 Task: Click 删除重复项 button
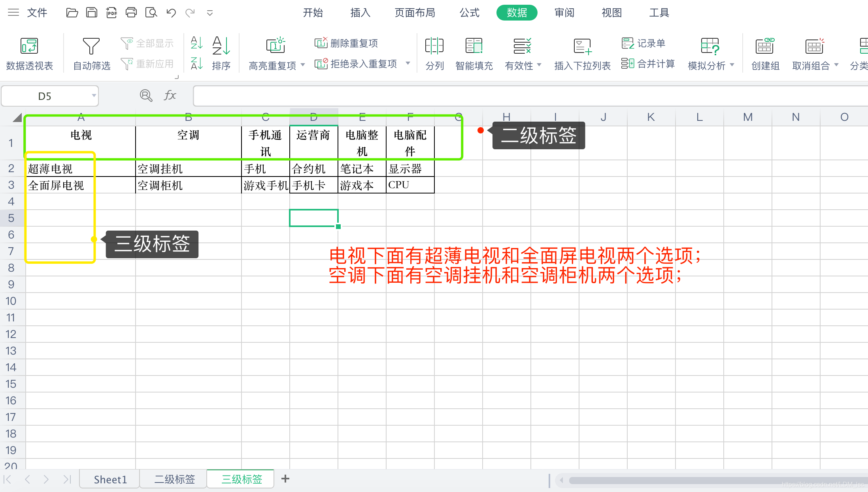tap(346, 43)
